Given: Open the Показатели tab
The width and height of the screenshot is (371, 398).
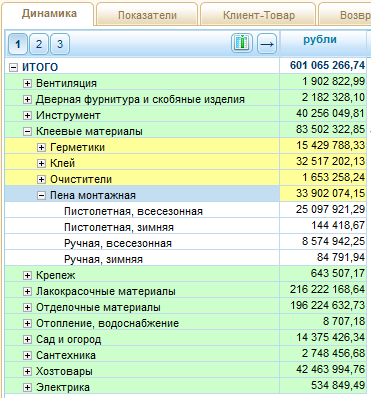Looking at the screenshot, I should [147, 15].
